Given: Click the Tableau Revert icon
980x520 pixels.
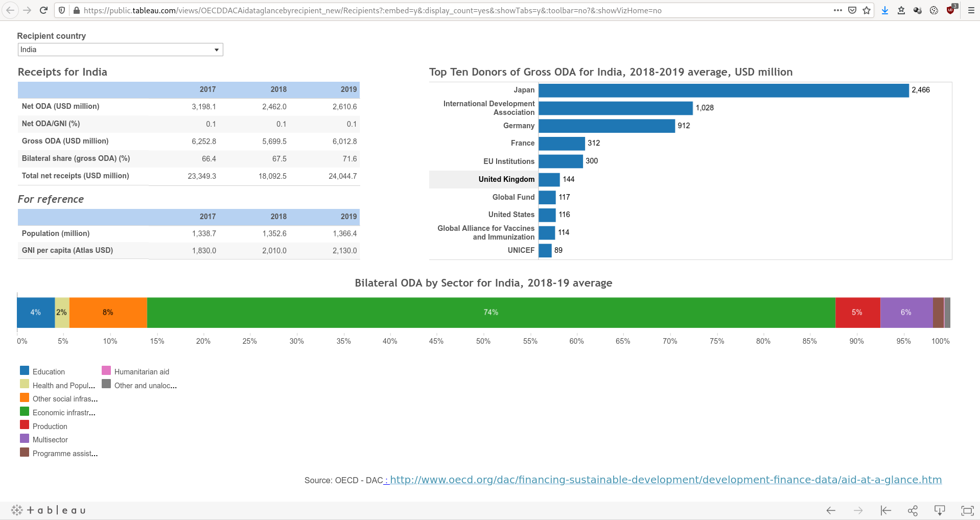Looking at the screenshot, I should 885,510.
